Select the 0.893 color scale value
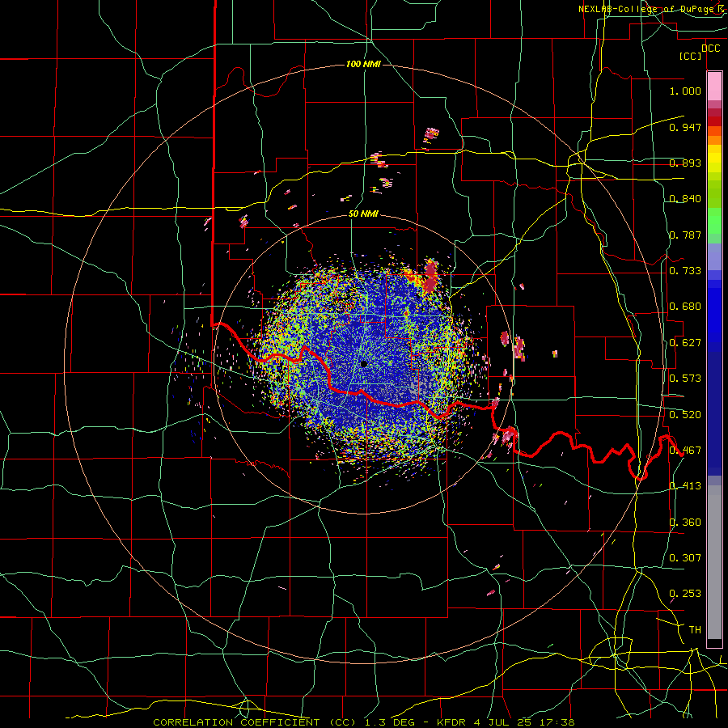Image resolution: width=728 pixels, height=728 pixels. pyautogui.click(x=685, y=163)
